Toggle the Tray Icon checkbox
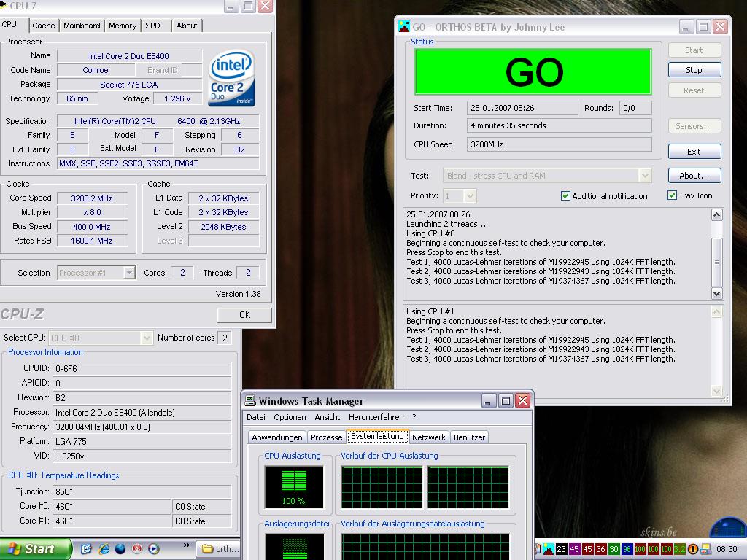The width and height of the screenshot is (747, 560). coord(672,195)
